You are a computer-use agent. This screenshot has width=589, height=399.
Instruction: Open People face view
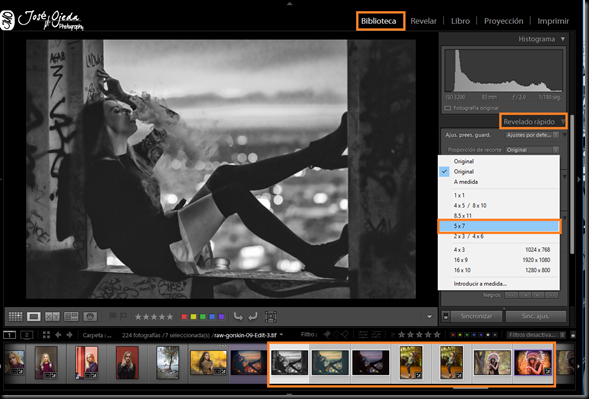[x=90, y=316]
